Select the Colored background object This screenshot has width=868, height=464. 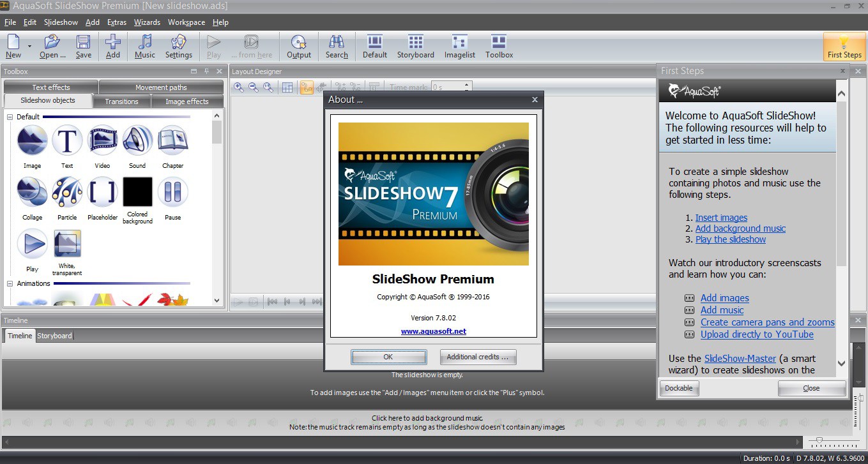[x=137, y=200]
